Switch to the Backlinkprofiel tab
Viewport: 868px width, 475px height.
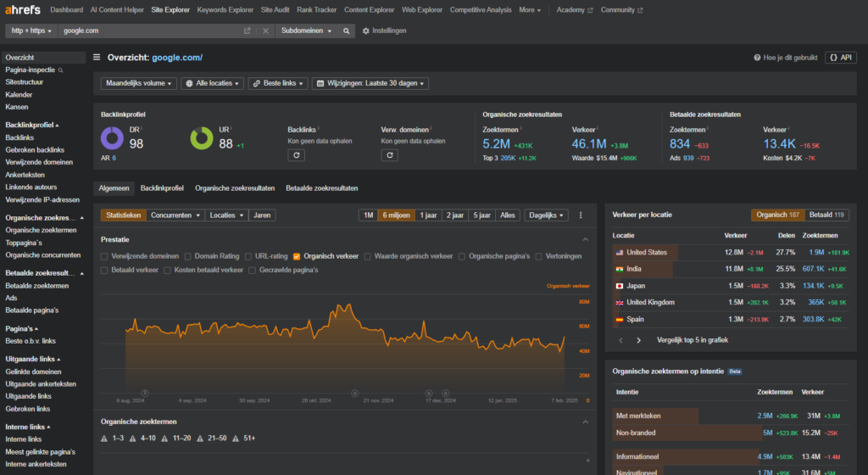[x=162, y=187]
